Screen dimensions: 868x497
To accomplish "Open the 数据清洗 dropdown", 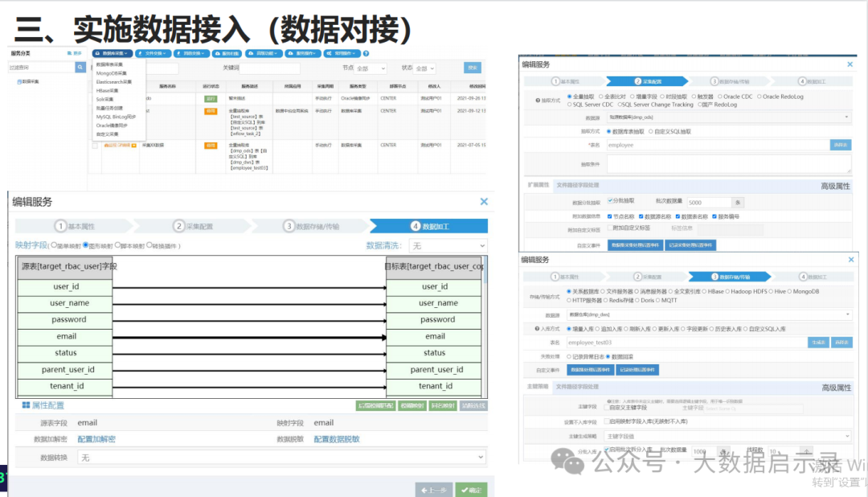I will [x=448, y=245].
